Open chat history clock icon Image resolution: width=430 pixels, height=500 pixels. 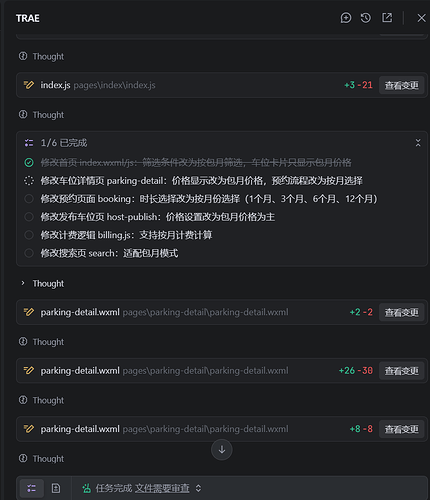366,18
